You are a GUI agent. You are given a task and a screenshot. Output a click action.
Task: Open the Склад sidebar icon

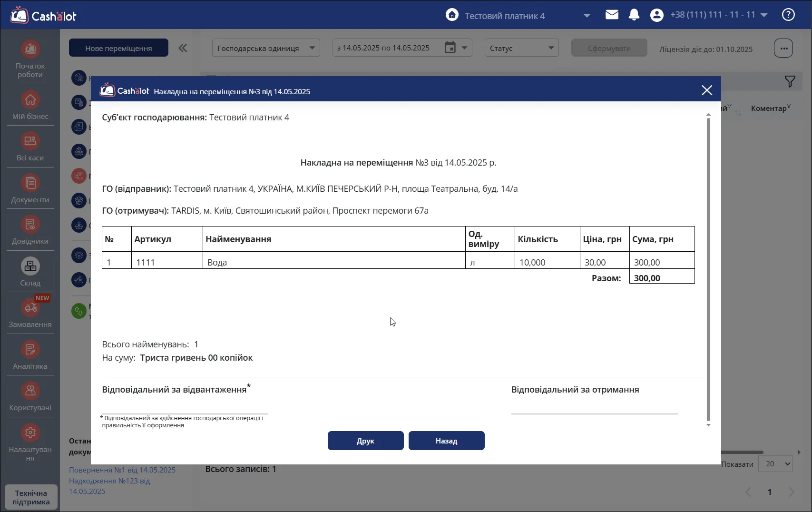(30, 266)
